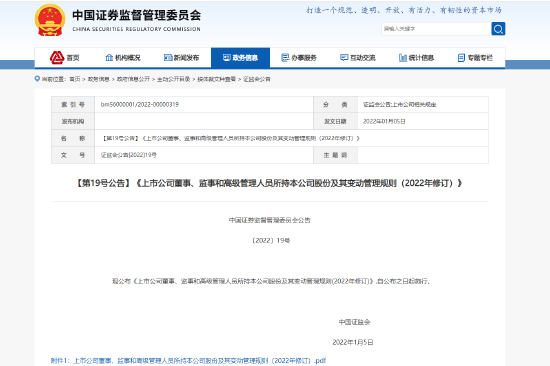The image size is (550, 366).
Task: Click the blue search magnifier button
Action: (498, 29)
